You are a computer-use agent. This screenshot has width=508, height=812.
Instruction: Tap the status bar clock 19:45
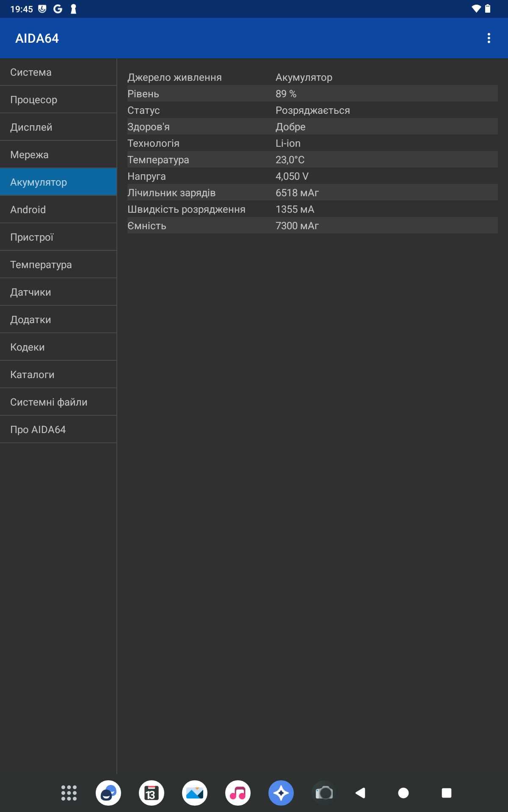pos(22,9)
